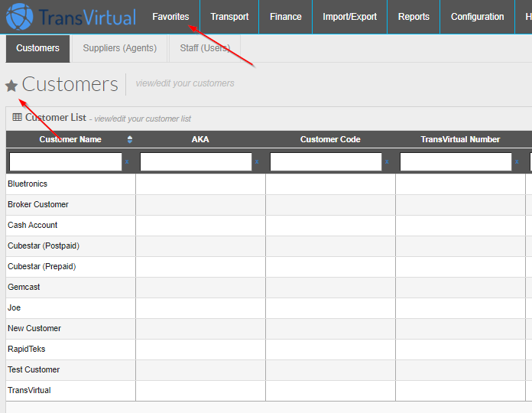Click the Customer List table grid icon

pyautogui.click(x=17, y=117)
